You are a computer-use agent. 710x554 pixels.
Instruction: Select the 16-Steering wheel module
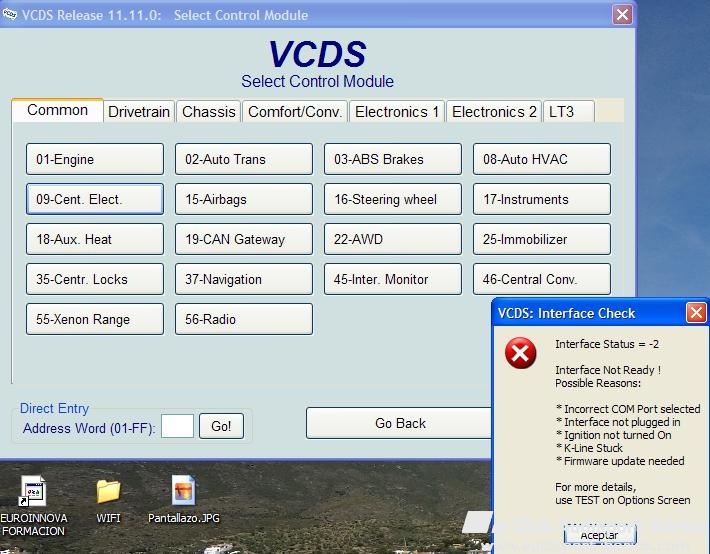(x=393, y=199)
